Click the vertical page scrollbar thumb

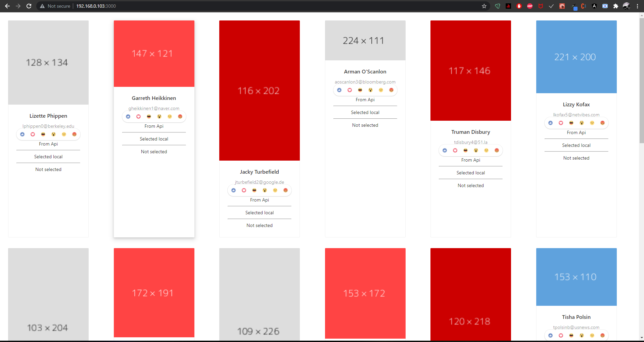641,80
